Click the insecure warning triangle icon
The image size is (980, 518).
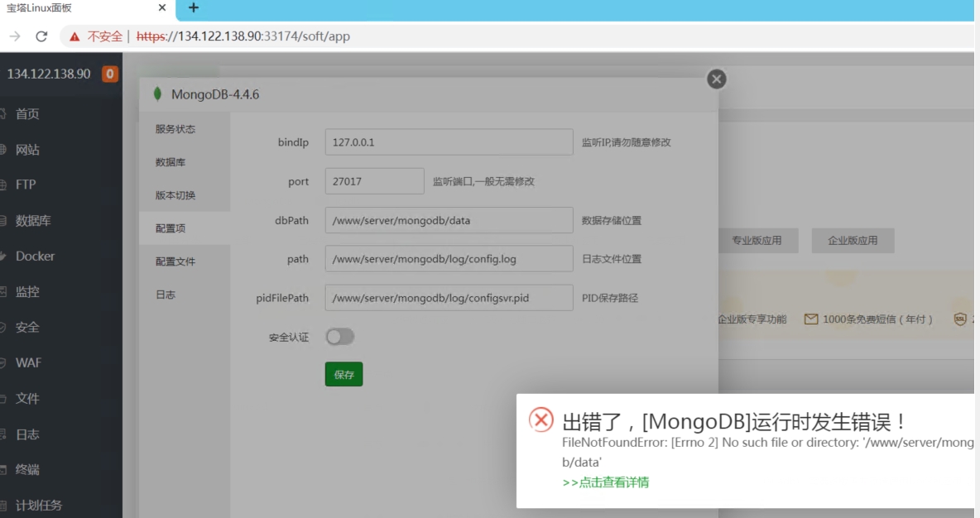point(75,36)
